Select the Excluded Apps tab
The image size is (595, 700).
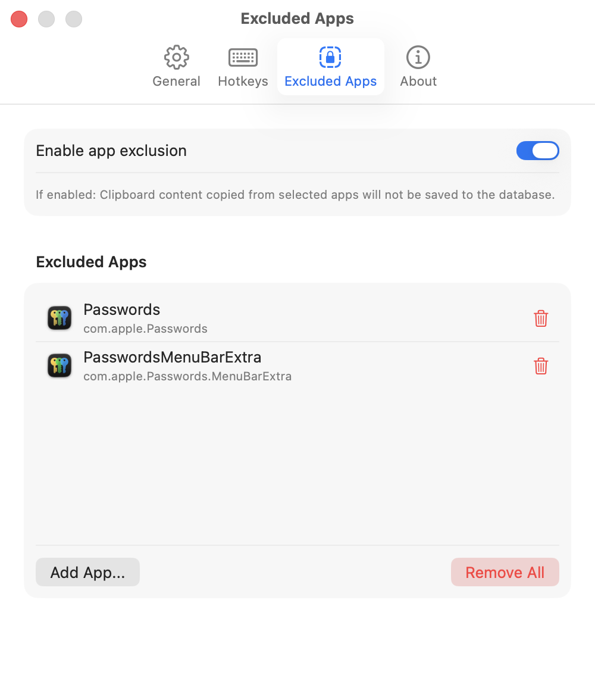330,67
